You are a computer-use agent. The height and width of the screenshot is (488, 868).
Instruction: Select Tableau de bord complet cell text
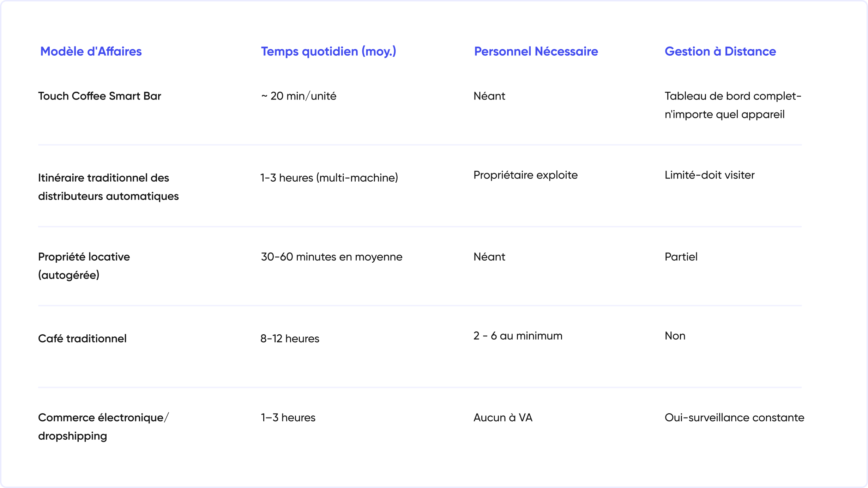click(733, 105)
